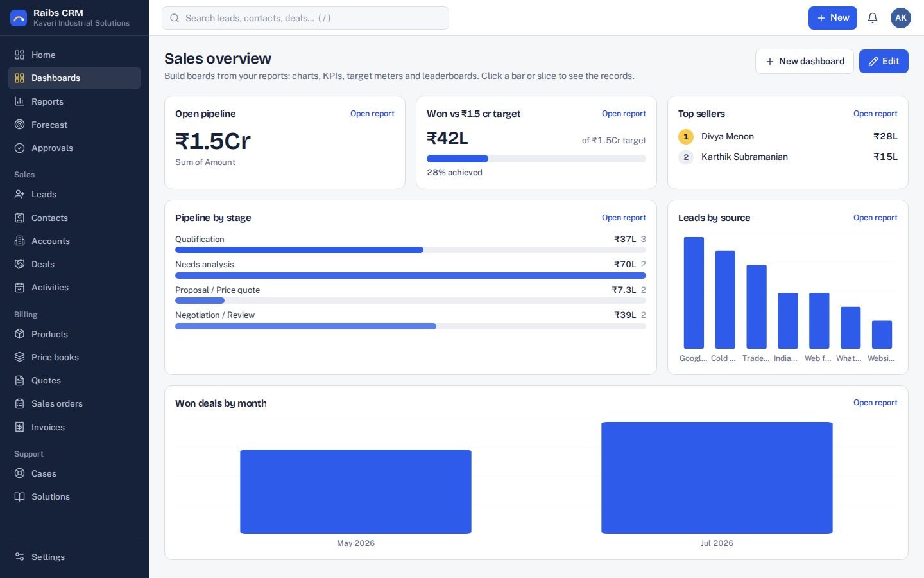Open report for Open pipeline card
The image size is (924, 578).
point(372,114)
